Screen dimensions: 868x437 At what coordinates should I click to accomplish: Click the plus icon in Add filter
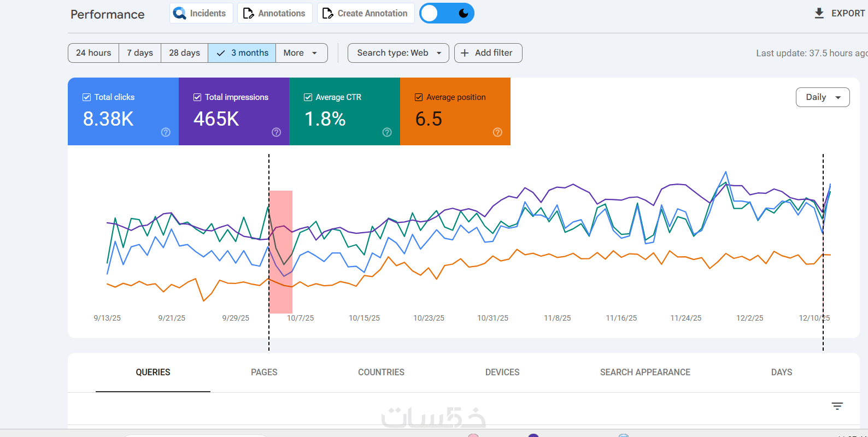(x=465, y=53)
